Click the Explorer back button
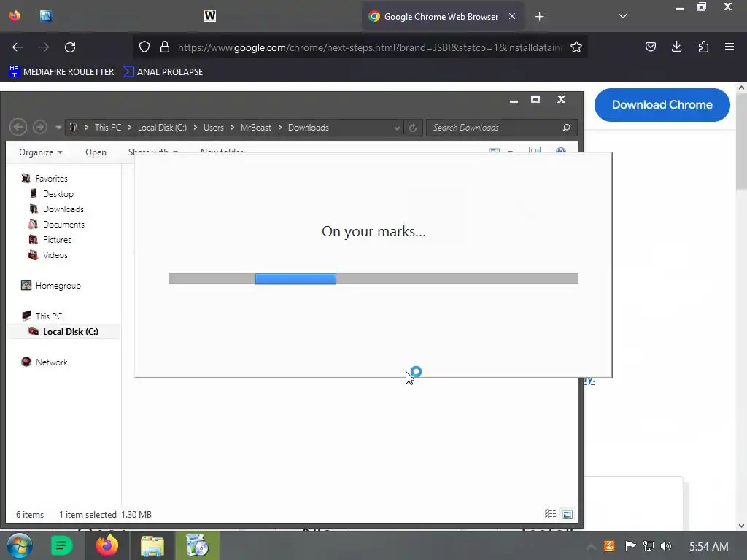 18,127
